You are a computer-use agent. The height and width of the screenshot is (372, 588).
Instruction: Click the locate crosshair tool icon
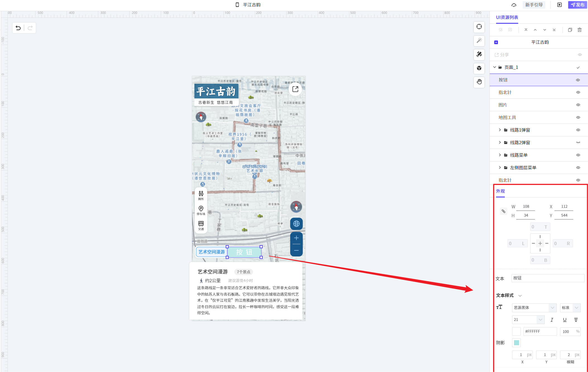[x=479, y=27]
